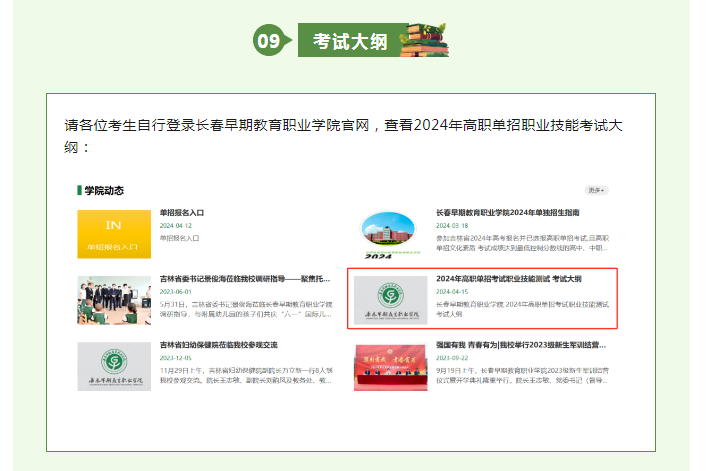Click the group meeting photo thumbnail
This screenshot has width=712, height=471.
[114, 299]
